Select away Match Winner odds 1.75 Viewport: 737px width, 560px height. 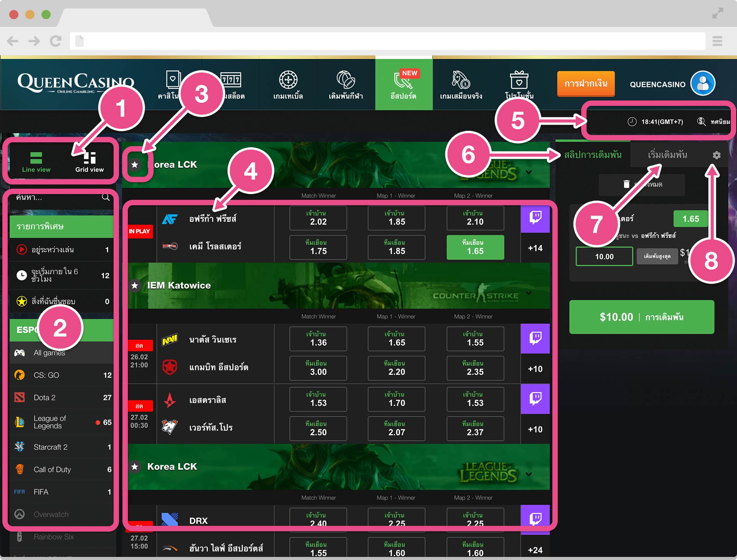pyautogui.click(x=318, y=247)
